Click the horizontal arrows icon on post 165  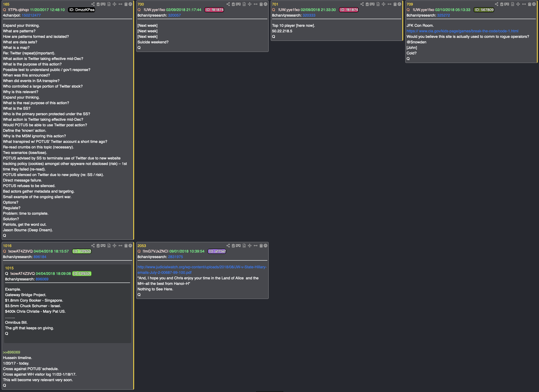(x=121, y=4)
